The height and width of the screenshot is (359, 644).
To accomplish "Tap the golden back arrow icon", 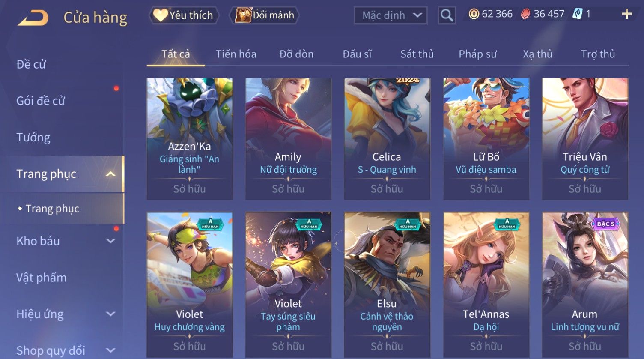I will 33,18.
